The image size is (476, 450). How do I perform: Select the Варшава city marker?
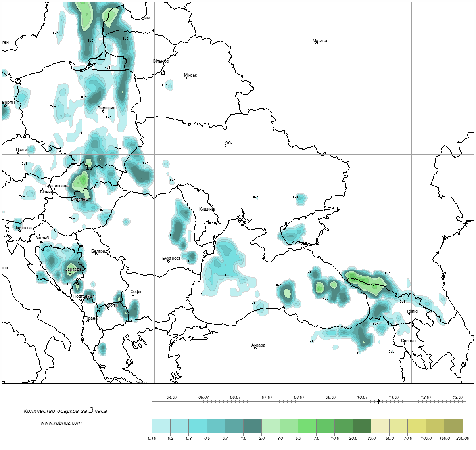(103, 111)
